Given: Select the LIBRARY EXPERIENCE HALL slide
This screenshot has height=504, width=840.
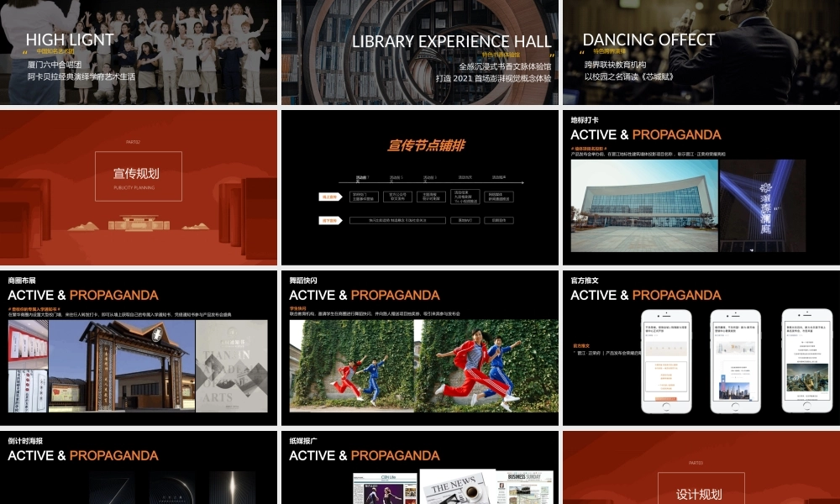Looking at the screenshot, I should pos(420,52).
